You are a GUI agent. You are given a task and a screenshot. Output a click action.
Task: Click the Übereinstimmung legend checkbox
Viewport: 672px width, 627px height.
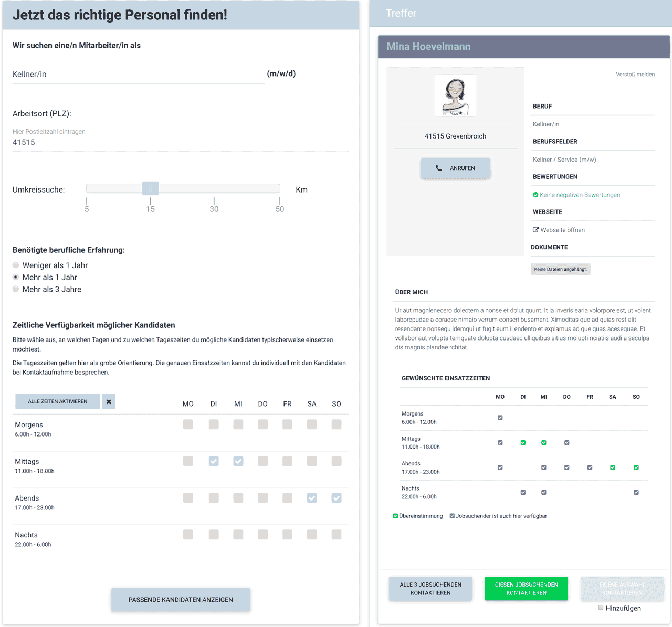[x=395, y=516]
